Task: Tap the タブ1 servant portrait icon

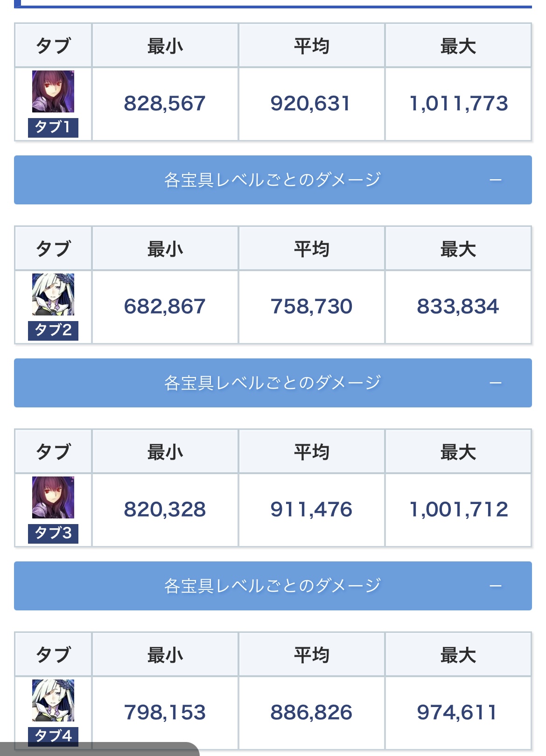Action: (53, 91)
